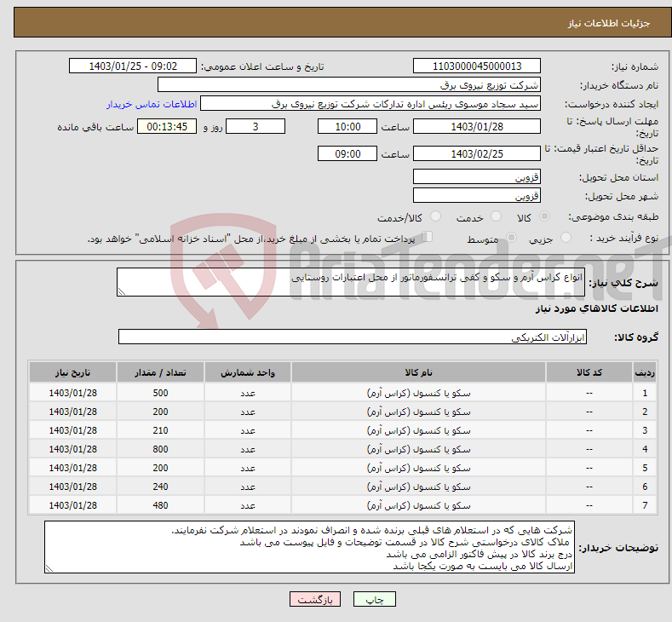Viewport: 672px width, 622px height.
Task: Click the request creator name field
Action: (370, 104)
